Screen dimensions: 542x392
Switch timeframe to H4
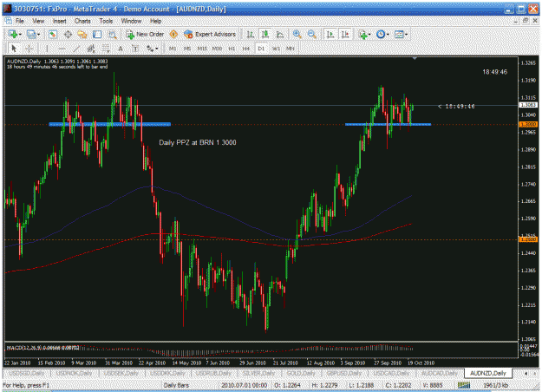pyautogui.click(x=246, y=49)
